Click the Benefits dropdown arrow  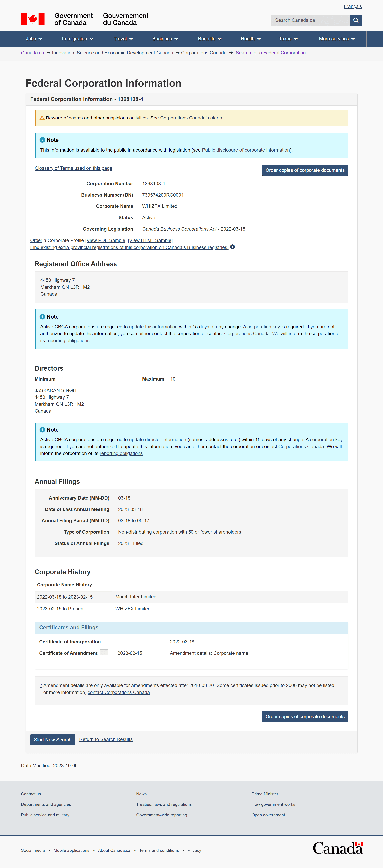[x=219, y=39]
